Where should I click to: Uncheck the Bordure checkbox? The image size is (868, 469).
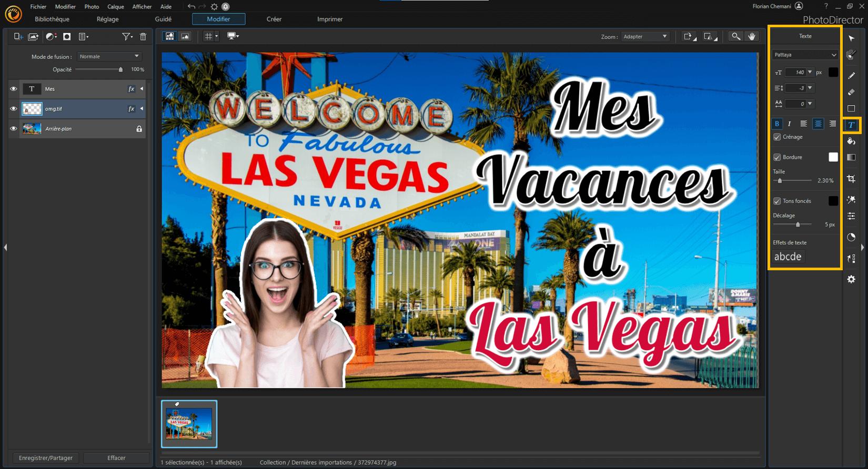[777, 157]
